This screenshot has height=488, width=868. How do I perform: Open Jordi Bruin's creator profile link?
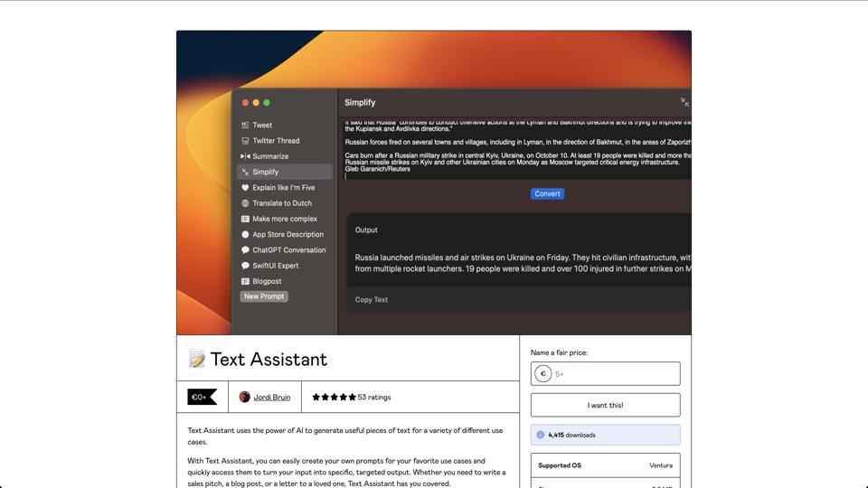coord(271,397)
